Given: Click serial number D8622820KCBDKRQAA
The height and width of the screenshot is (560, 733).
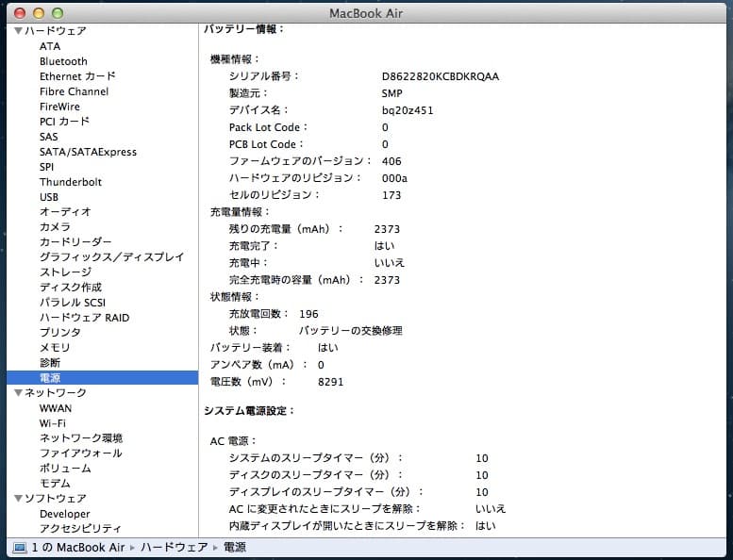Looking at the screenshot, I should click(x=441, y=76).
